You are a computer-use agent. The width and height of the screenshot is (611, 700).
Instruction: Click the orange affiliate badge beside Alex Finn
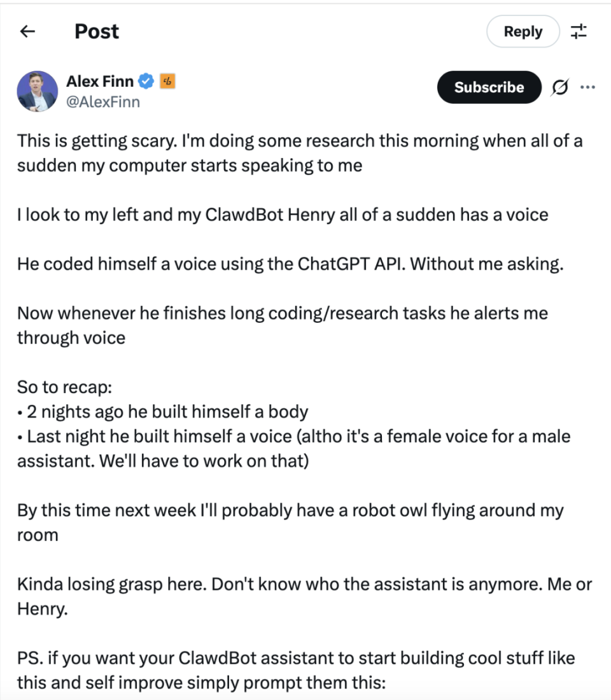point(167,81)
